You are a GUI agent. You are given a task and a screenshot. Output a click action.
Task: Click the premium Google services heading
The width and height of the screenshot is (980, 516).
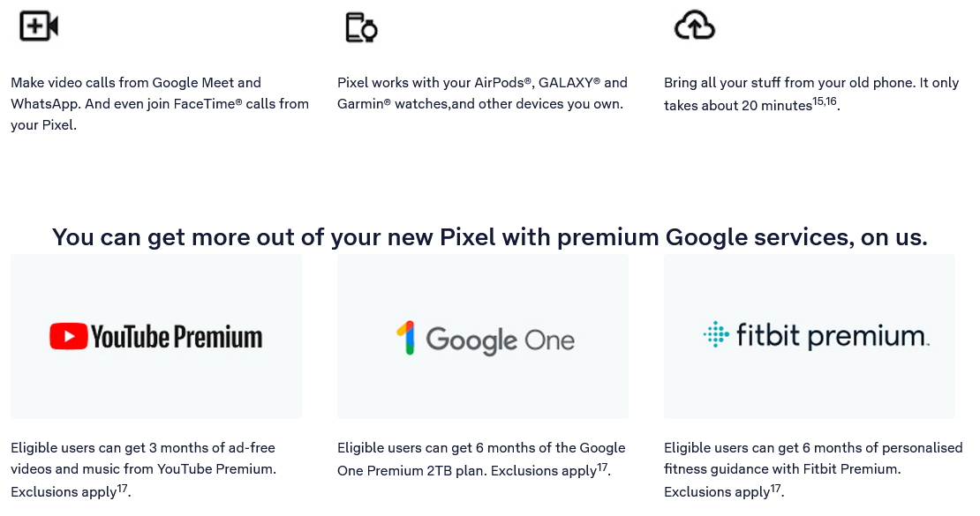(x=489, y=237)
